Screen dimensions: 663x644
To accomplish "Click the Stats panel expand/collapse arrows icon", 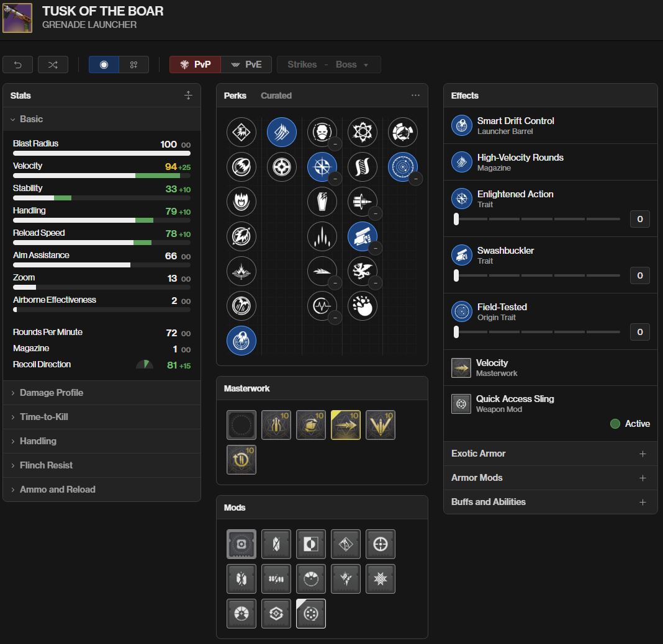I will pyautogui.click(x=188, y=96).
